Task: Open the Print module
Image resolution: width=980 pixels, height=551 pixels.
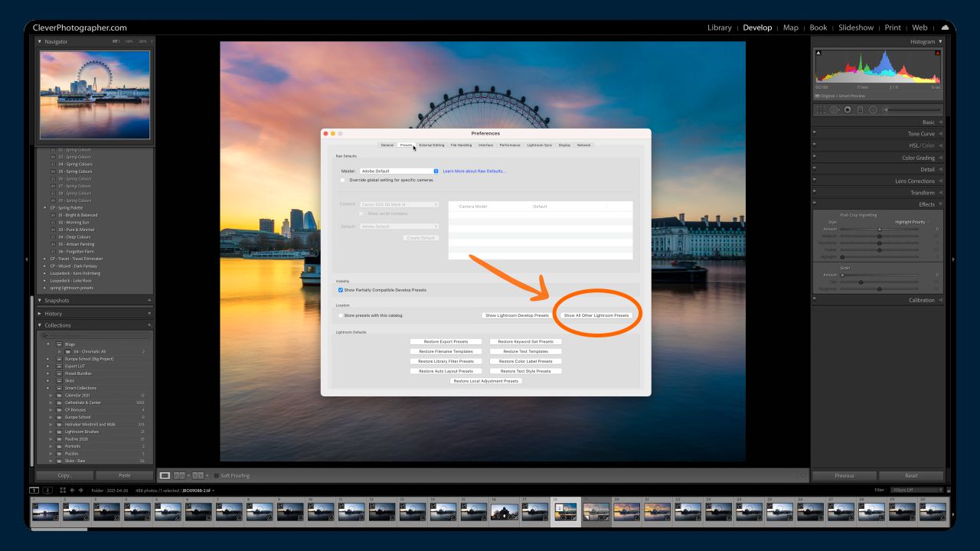Action: coord(893,28)
